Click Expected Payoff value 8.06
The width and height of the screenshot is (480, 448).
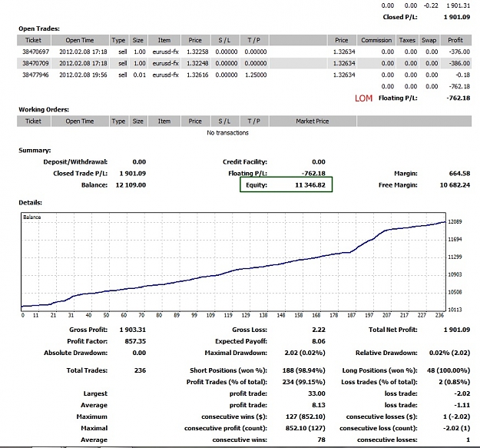(x=319, y=341)
